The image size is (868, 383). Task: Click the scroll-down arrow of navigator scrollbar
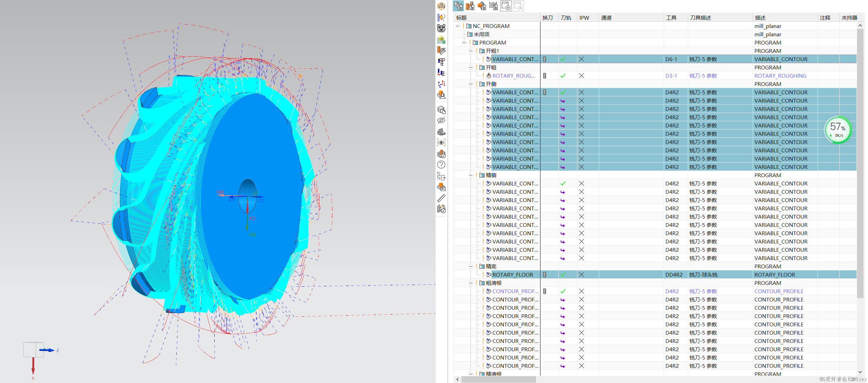point(860,372)
